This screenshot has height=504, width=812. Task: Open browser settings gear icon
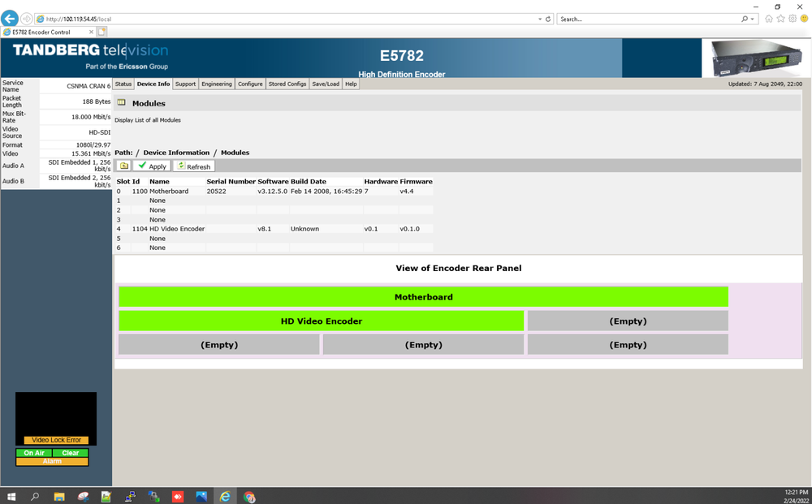(x=793, y=19)
